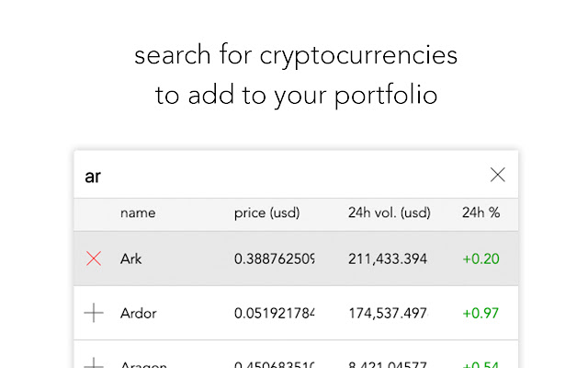Click Ark's 24h volume 211,433.394

(x=387, y=259)
